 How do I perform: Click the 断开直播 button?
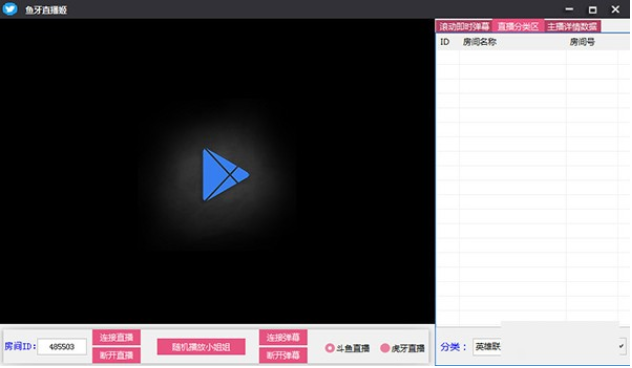pos(116,356)
